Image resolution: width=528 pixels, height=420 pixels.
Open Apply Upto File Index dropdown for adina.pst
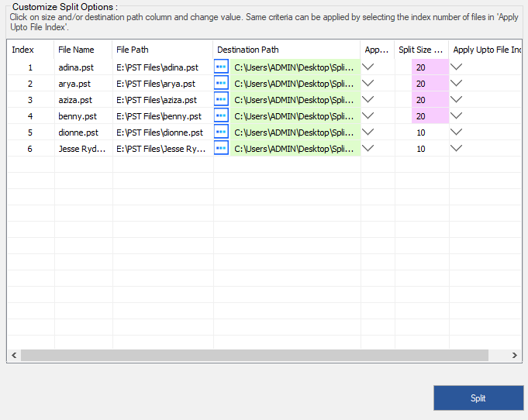pyautogui.click(x=456, y=67)
